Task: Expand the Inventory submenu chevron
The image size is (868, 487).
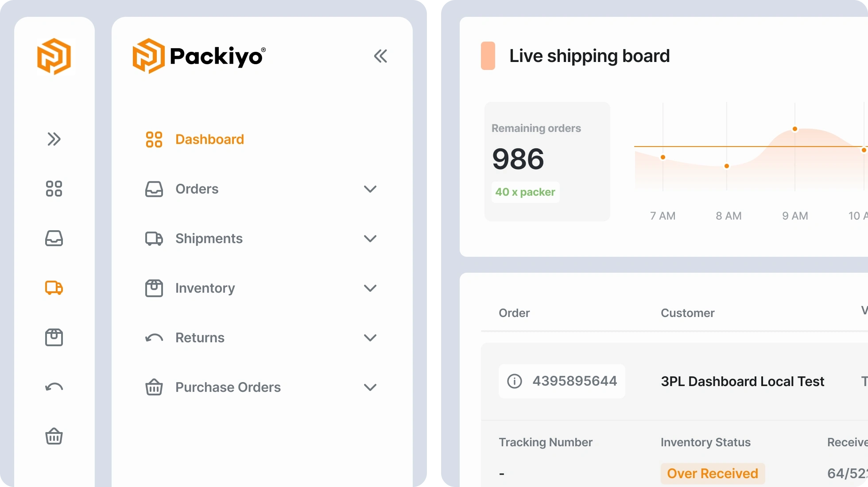Action: click(370, 288)
